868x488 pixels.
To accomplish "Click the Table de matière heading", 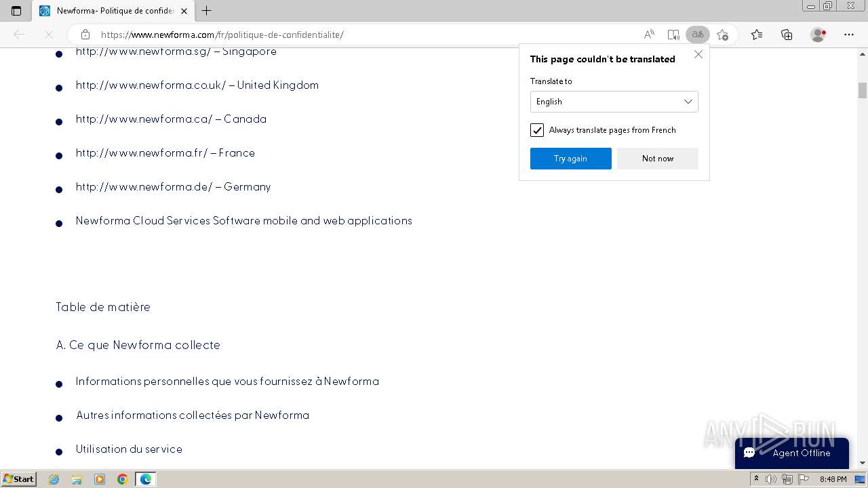I will tap(103, 307).
